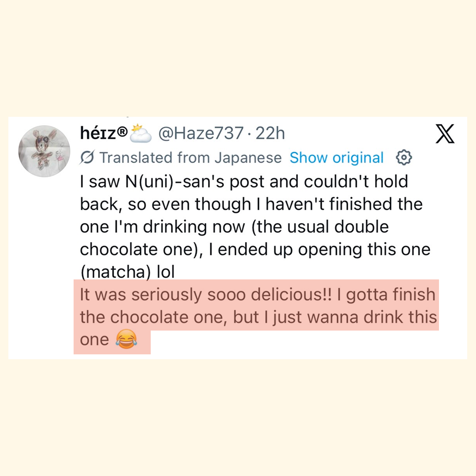Screen dimensions: 476x476
Task: Click highlighted text 'the chocolate one, but'
Action: [164, 318]
